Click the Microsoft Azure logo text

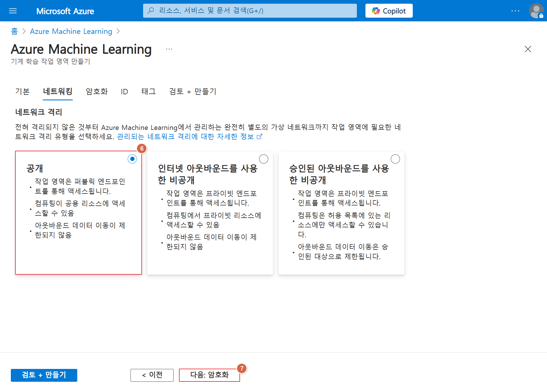click(x=65, y=11)
